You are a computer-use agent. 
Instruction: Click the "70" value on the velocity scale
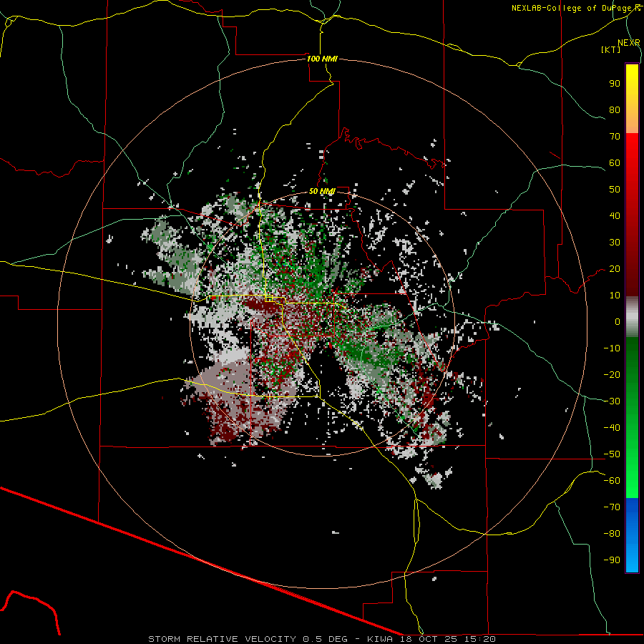click(615, 137)
